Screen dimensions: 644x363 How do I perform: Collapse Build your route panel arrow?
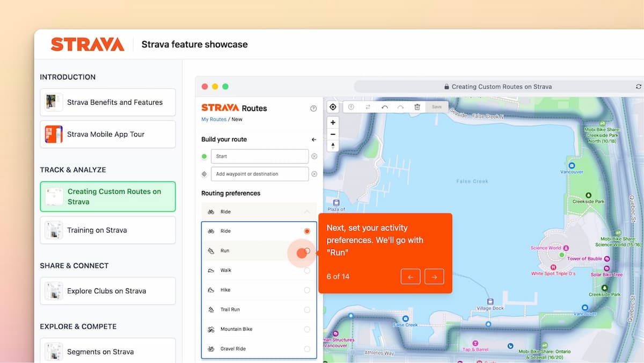(x=314, y=140)
